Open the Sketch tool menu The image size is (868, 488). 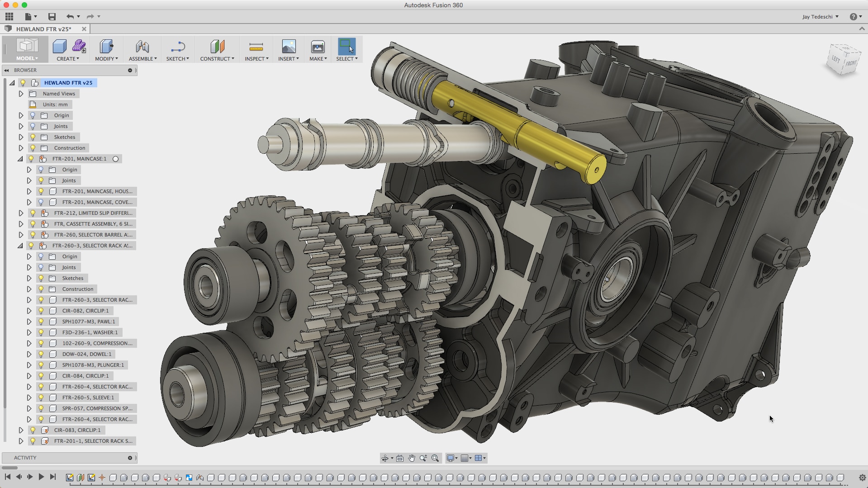[177, 50]
